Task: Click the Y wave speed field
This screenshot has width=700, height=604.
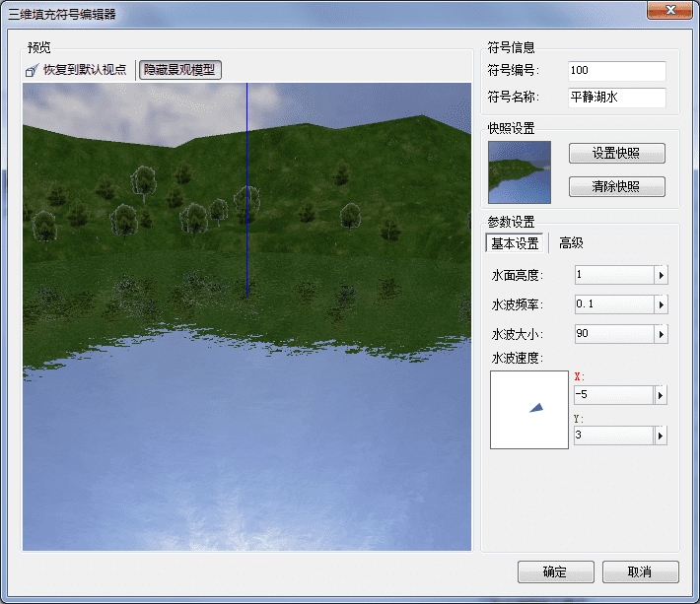Action: pyautogui.click(x=614, y=436)
